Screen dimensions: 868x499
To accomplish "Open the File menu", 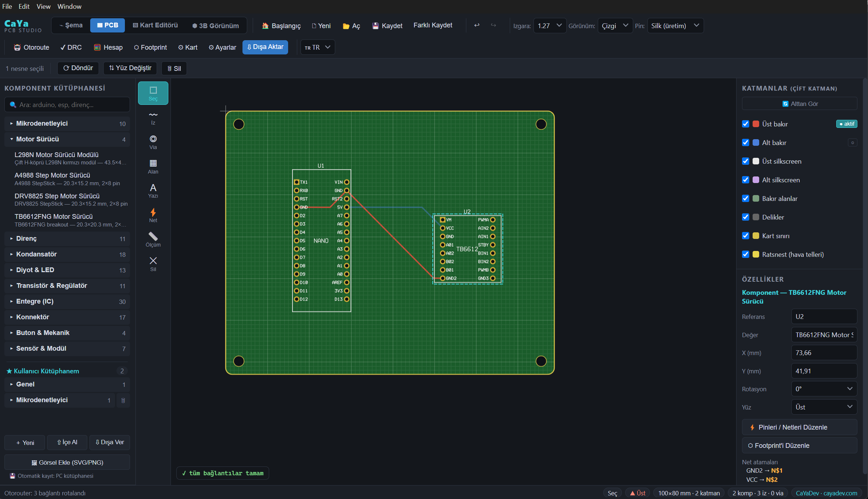I will 7,7.
